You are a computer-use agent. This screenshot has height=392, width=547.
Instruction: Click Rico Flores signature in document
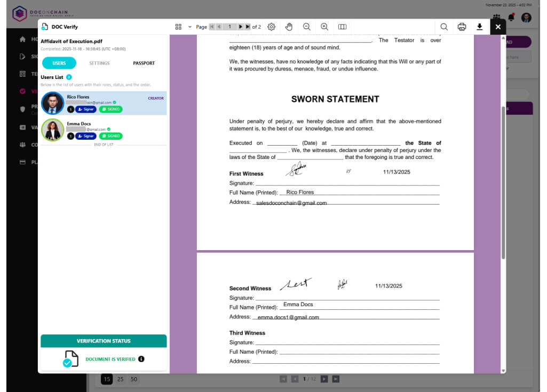pyautogui.click(x=297, y=169)
